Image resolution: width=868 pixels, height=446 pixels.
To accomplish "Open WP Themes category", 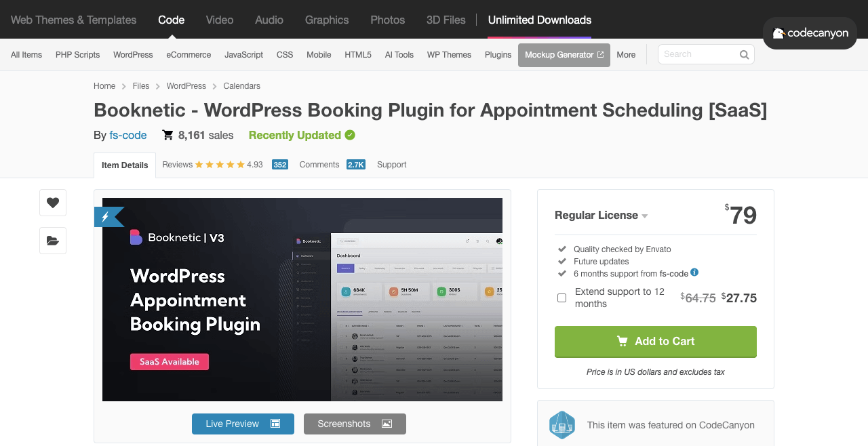I will point(449,55).
